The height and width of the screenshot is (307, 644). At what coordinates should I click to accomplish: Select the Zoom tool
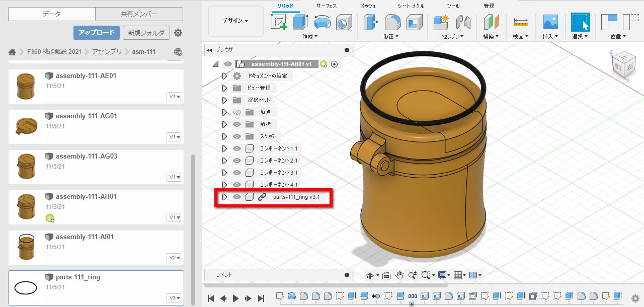point(413,275)
